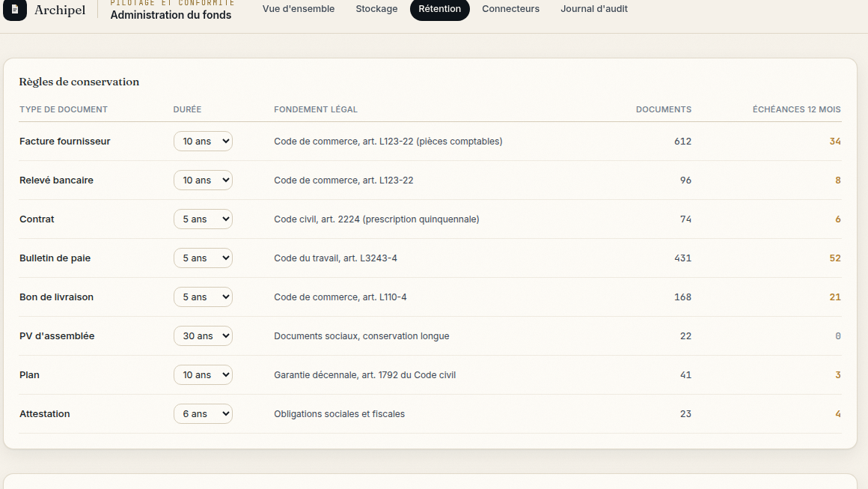Open the Journal d'audit tab
This screenshot has width=868, height=489.
coord(594,9)
